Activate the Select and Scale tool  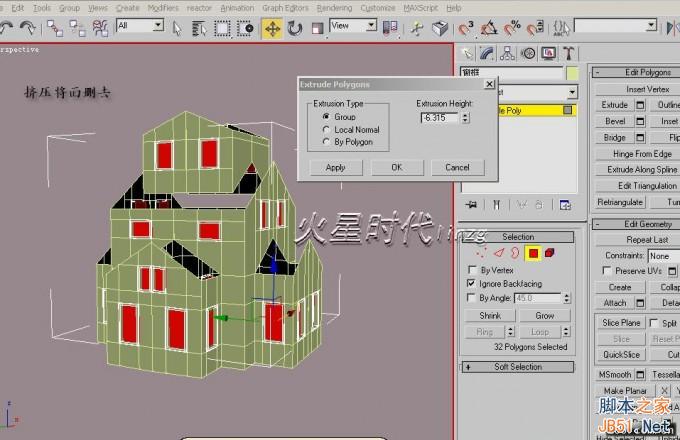click(x=317, y=29)
